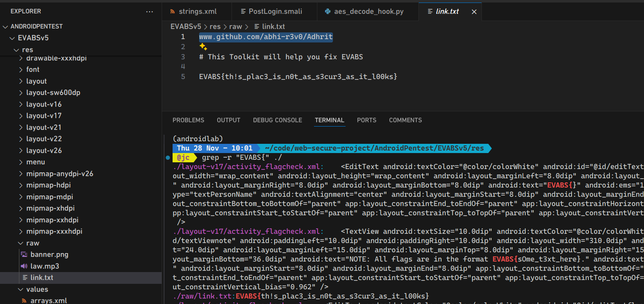
Task: Expand the layout folder
Action: 21,81
